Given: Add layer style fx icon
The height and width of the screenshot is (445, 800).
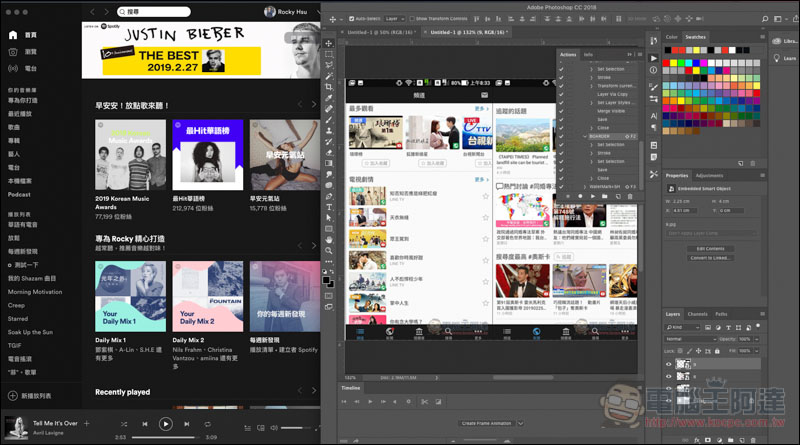Looking at the screenshot, I should tap(697, 440).
